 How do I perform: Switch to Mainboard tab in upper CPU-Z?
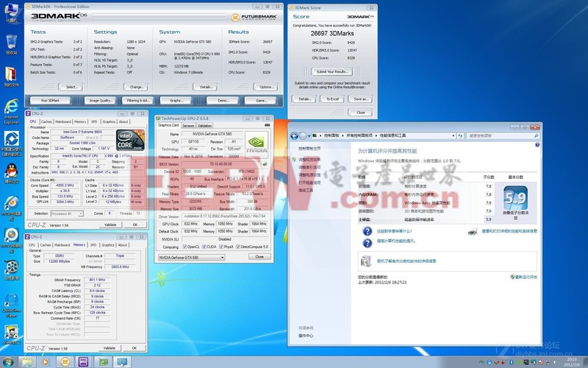[63, 121]
